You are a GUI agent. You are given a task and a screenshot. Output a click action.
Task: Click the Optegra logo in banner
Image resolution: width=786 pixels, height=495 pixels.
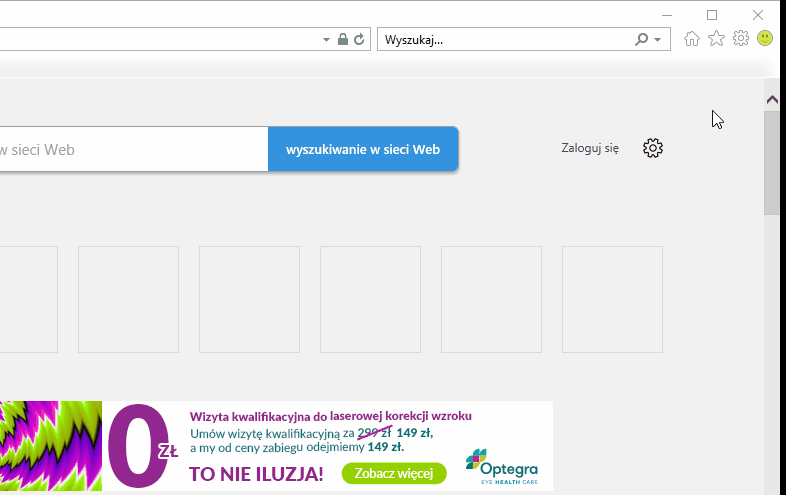pyautogui.click(x=502, y=466)
